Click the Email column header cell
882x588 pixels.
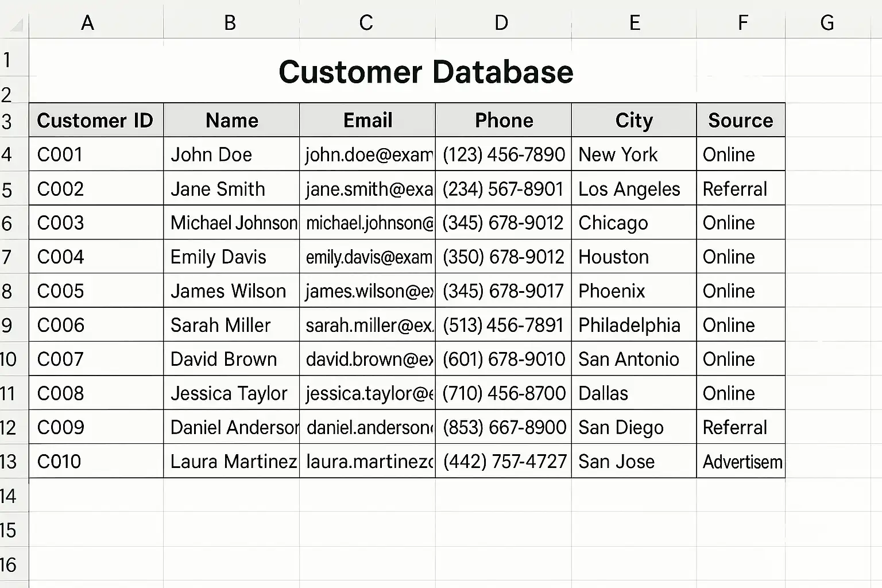pyautogui.click(x=367, y=120)
